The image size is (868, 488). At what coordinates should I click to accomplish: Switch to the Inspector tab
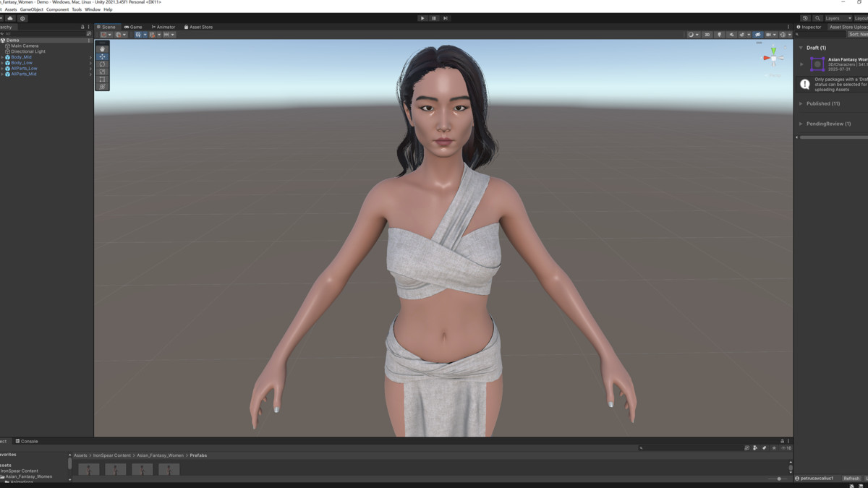click(809, 27)
